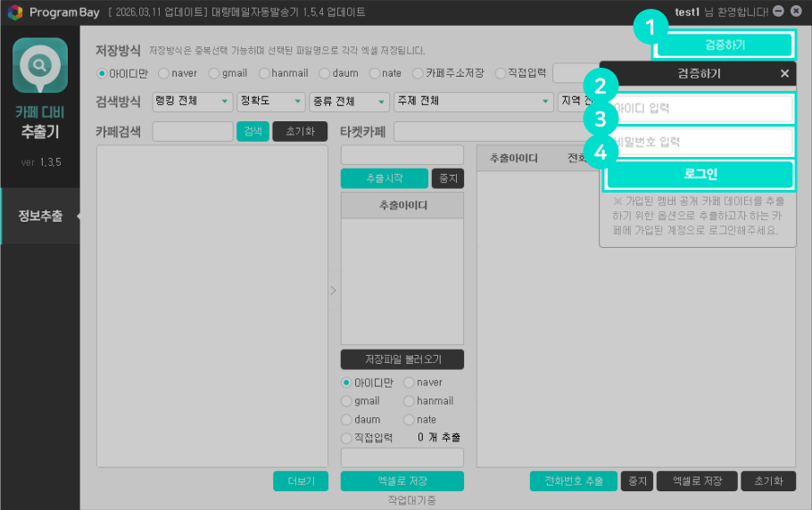Select the gmail option in the top row

pos(214,73)
